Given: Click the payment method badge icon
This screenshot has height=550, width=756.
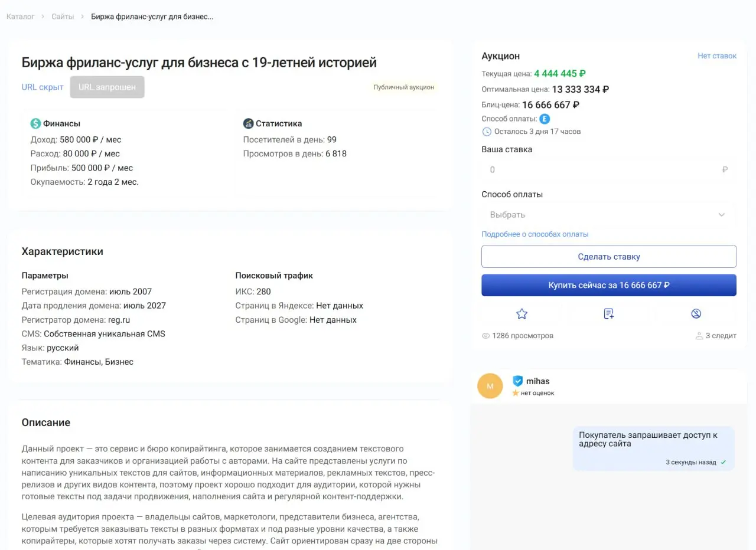Looking at the screenshot, I should (x=545, y=119).
